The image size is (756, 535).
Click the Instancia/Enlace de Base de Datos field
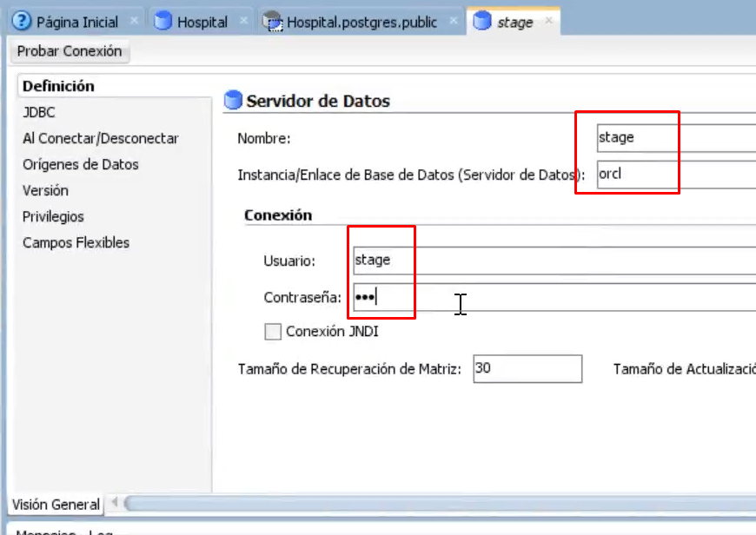click(x=676, y=175)
